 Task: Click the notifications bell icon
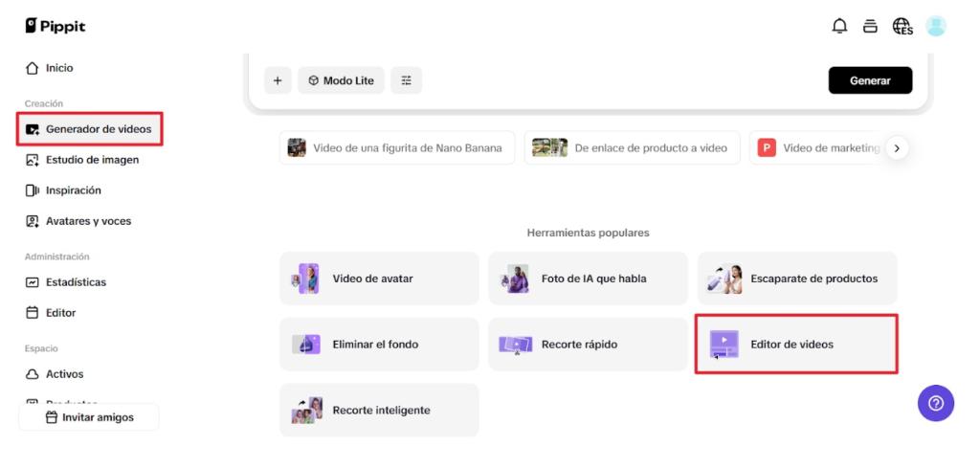839,26
